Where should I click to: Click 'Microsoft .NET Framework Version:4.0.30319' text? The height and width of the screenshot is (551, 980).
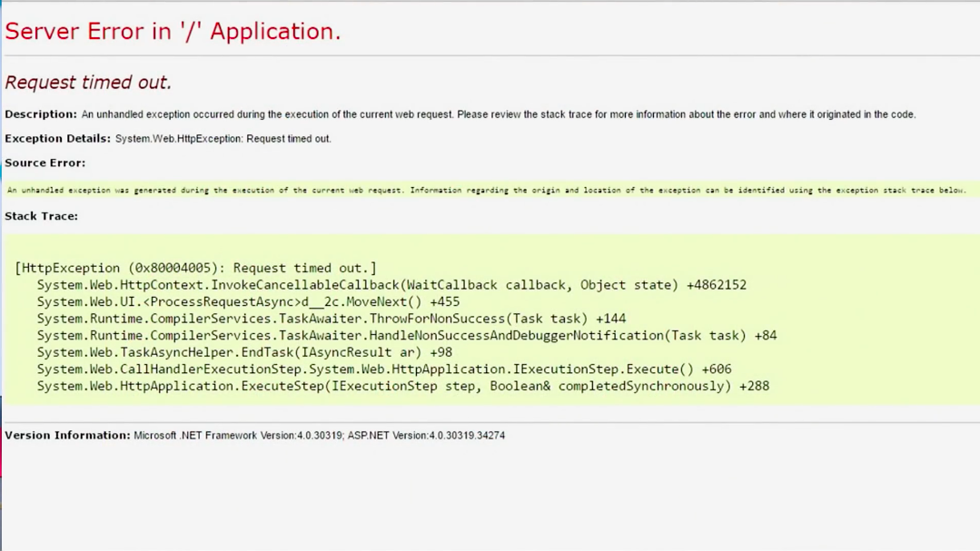coord(237,436)
